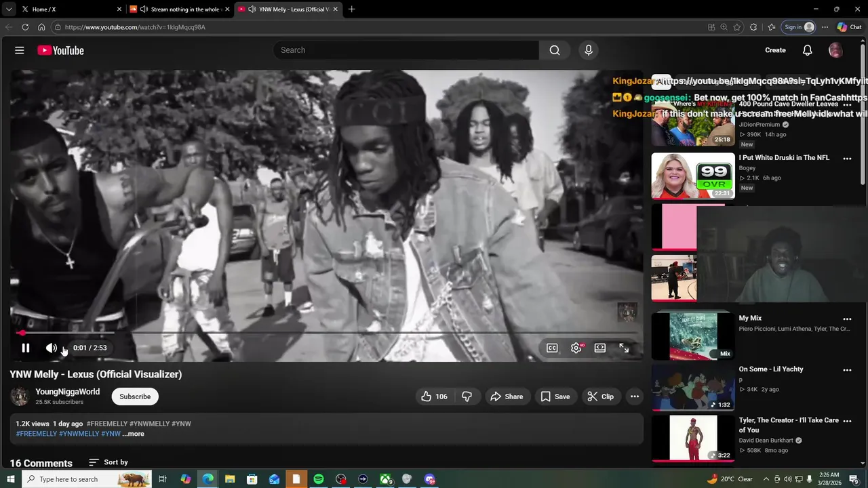The height and width of the screenshot is (488, 868).
Task: Open options for I Put White Druski video
Action: [847, 158]
